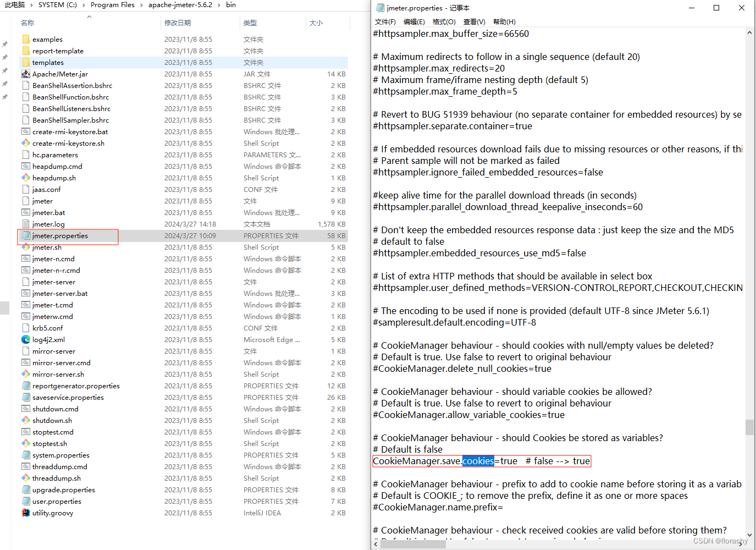
Task: Click the line #CookieManager.name.prefix=
Action: 438,507
